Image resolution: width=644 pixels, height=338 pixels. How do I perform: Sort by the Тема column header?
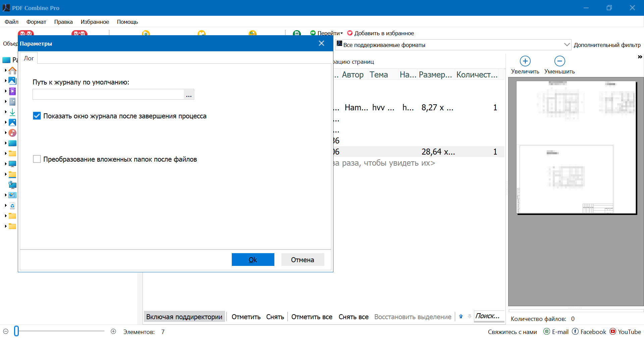(379, 74)
